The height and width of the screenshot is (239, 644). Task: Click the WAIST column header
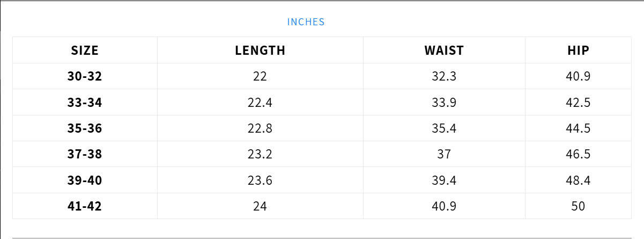pyautogui.click(x=444, y=50)
